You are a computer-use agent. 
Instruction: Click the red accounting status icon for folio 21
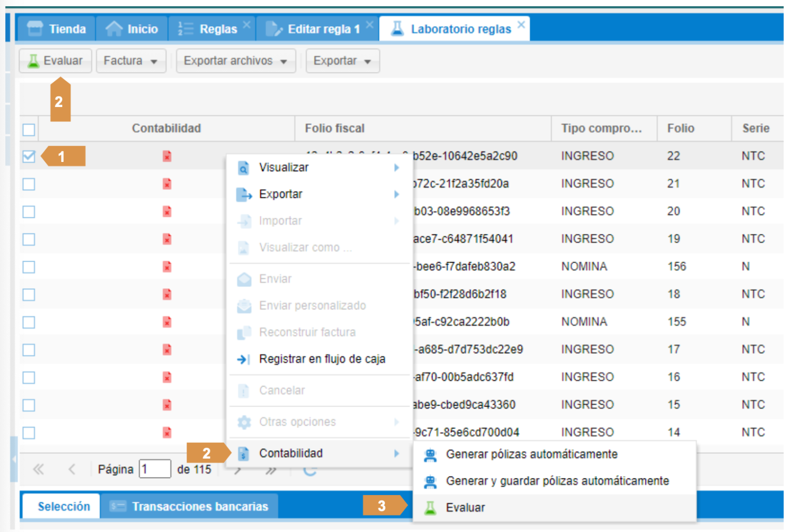click(x=167, y=184)
